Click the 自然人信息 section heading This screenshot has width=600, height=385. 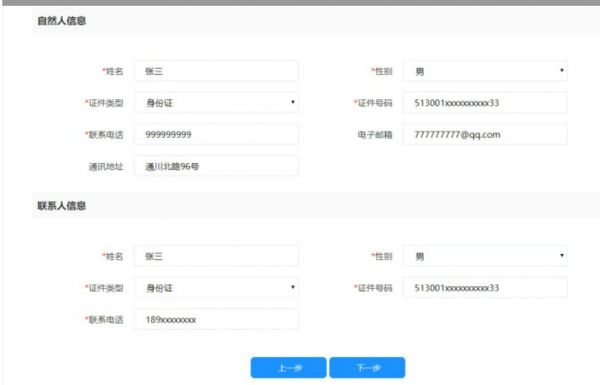(62, 21)
